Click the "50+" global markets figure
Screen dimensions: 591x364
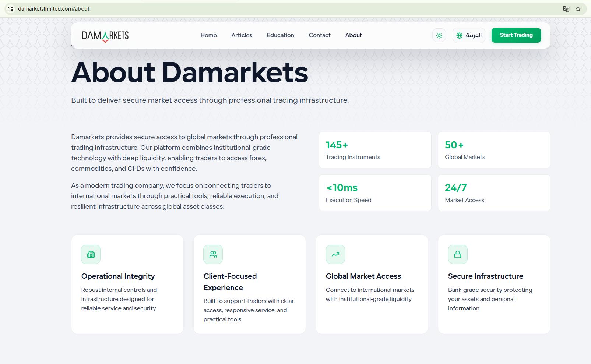click(x=454, y=145)
